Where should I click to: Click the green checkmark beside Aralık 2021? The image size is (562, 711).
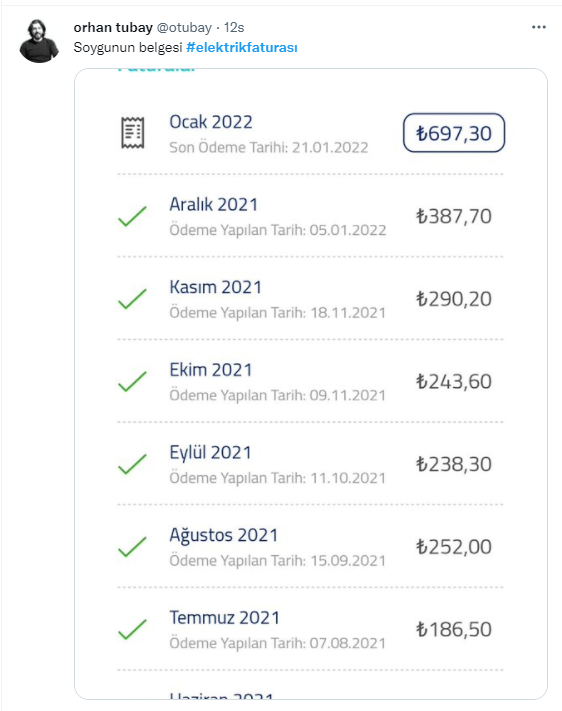(132, 216)
